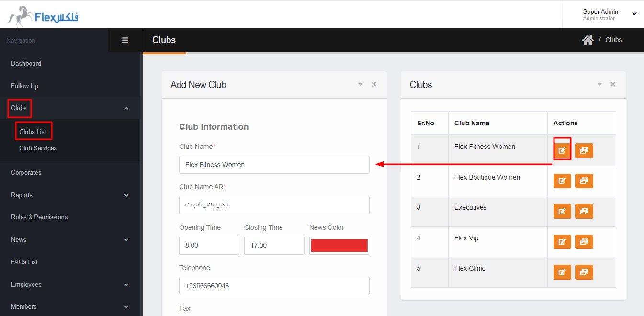
Task: Click the home icon in breadcrumb
Action: pos(588,40)
